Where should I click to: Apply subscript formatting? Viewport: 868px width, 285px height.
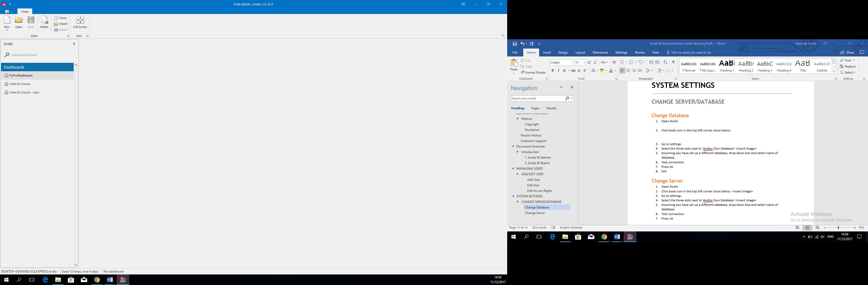point(579,71)
